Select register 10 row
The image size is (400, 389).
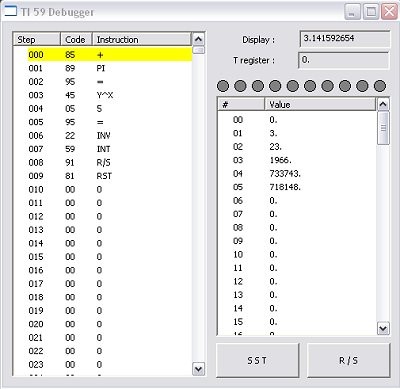point(297,254)
